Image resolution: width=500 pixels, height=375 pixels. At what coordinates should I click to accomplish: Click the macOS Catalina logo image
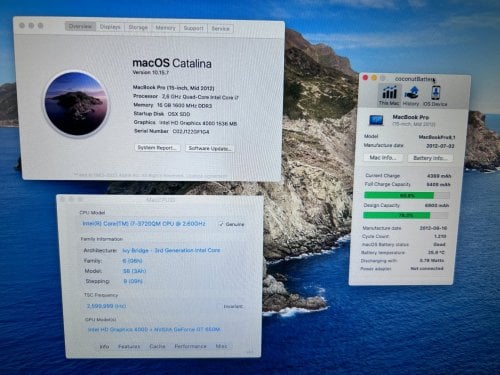pyautogui.click(x=76, y=104)
